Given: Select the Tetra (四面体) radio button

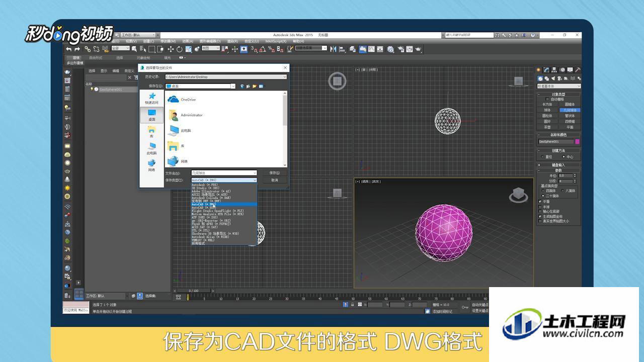Looking at the screenshot, I should coord(543,191).
